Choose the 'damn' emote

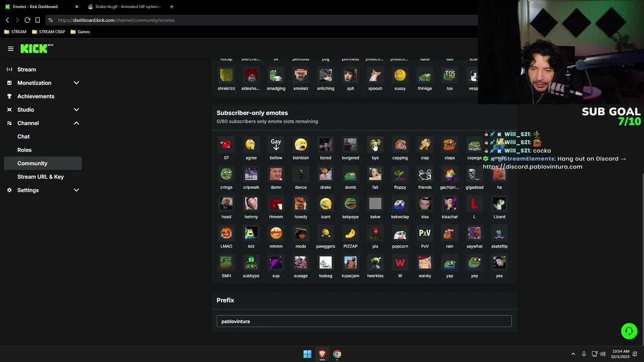[x=276, y=174]
